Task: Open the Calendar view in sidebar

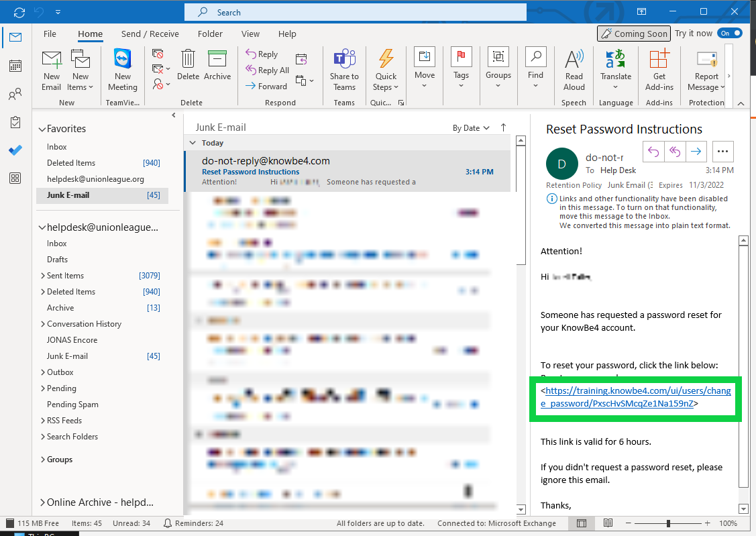Action: coord(15,66)
